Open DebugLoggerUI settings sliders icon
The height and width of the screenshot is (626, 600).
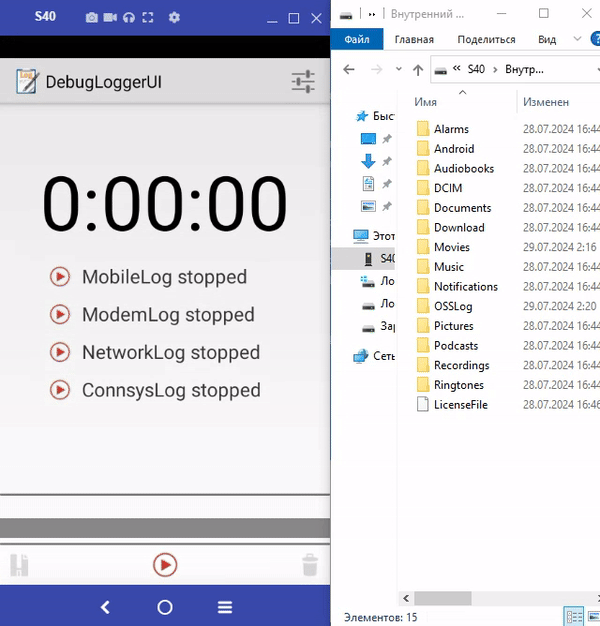303,82
